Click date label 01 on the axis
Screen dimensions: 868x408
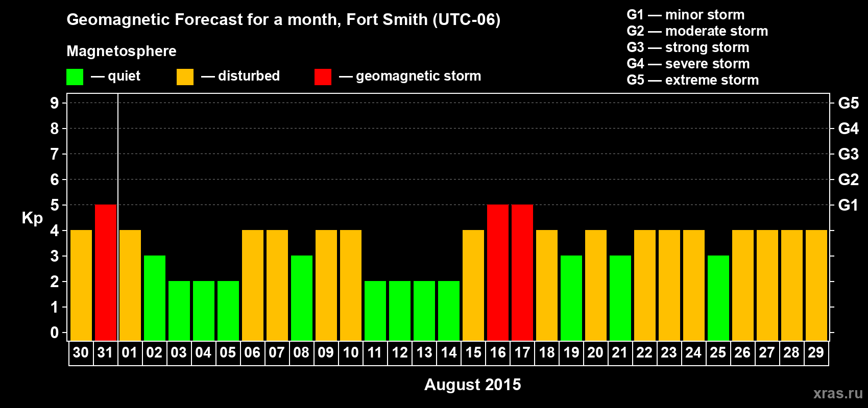(130, 353)
